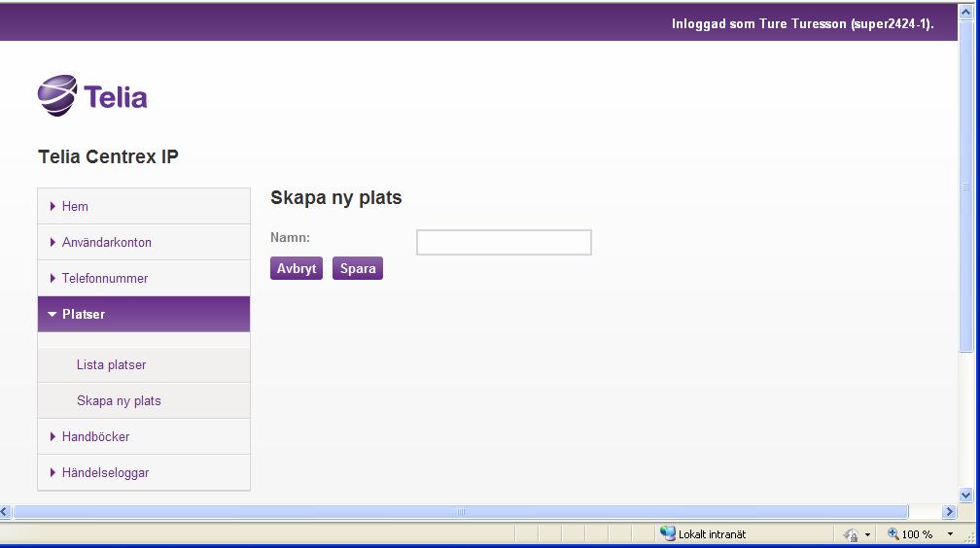Click the vertical scrollbar up arrow
980x548 pixels.
(965, 12)
